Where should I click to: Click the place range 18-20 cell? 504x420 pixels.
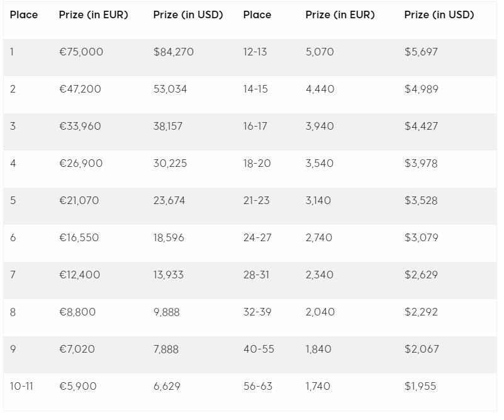(257, 164)
